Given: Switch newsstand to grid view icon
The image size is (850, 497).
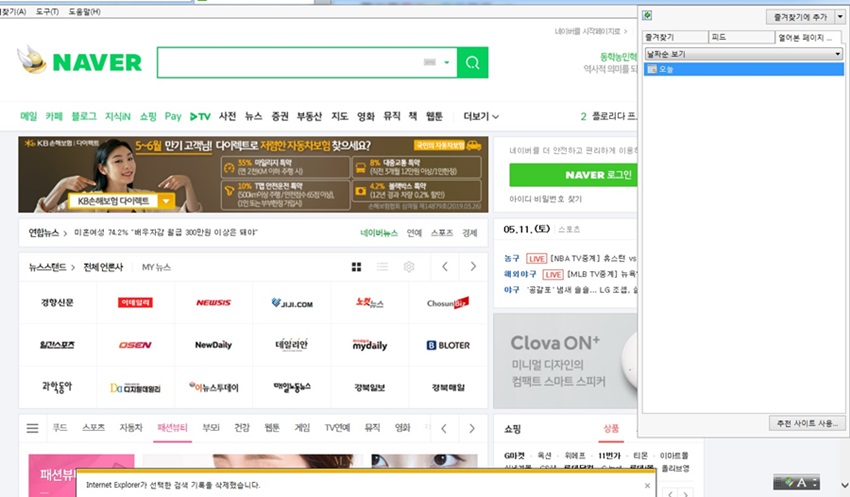Looking at the screenshot, I should (x=356, y=267).
